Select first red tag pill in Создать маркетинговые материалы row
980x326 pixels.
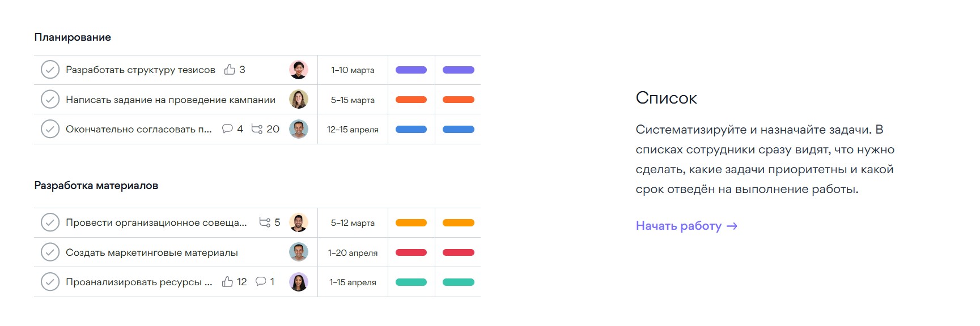411,252
